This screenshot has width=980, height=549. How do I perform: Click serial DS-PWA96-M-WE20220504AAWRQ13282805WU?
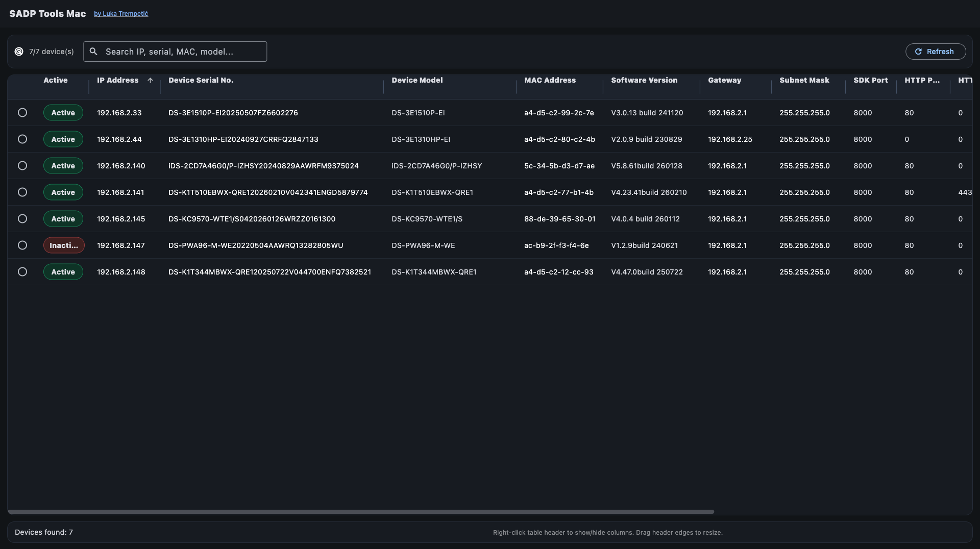[x=256, y=245]
